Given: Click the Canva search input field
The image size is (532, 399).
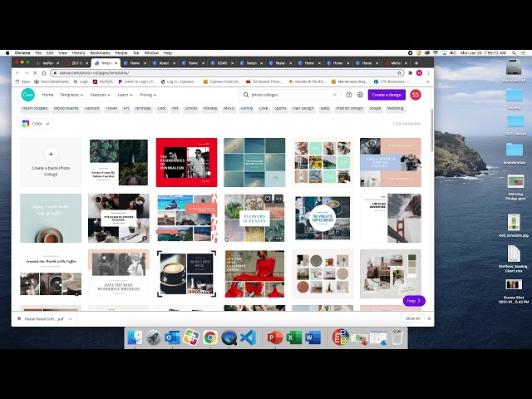Looking at the screenshot, I should coord(291,95).
